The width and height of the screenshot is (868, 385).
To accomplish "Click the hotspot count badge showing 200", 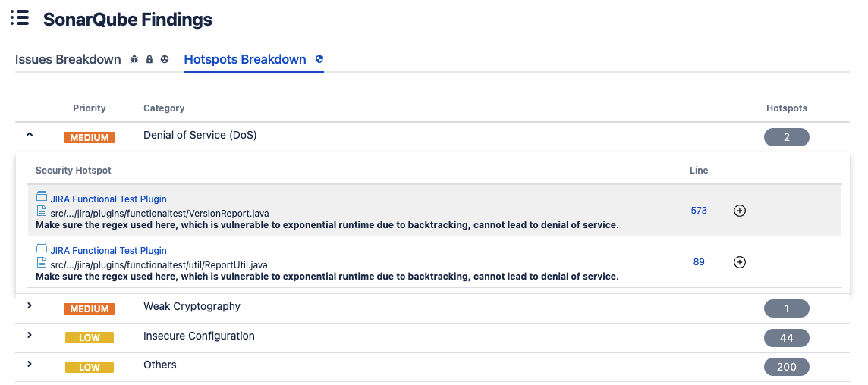I will tap(787, 366).
